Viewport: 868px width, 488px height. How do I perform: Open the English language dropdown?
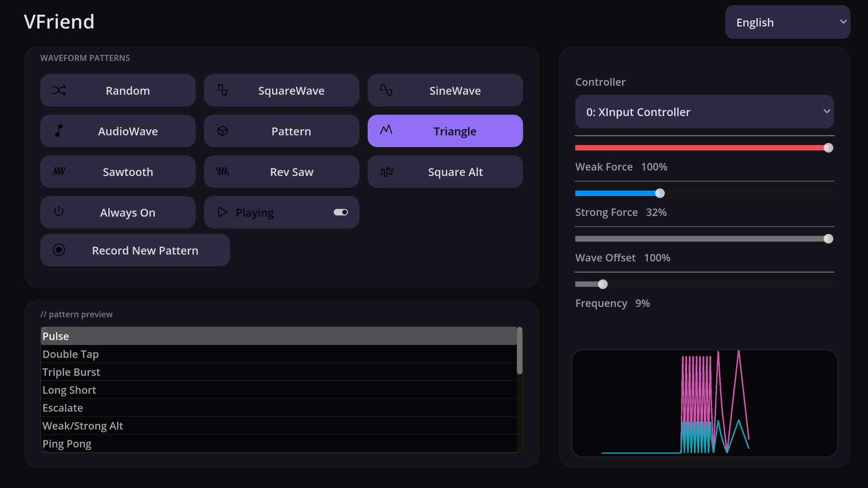(788, 22)
